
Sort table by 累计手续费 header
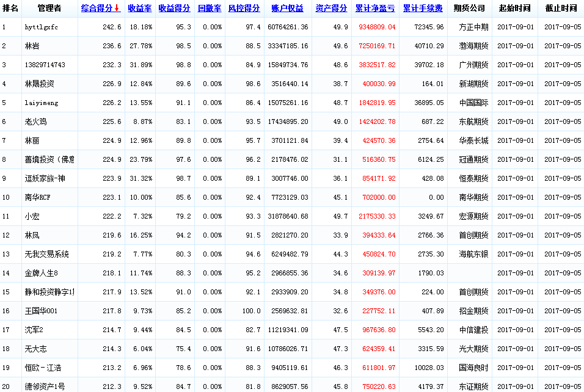pyautogui.click(x=423, y=8)
